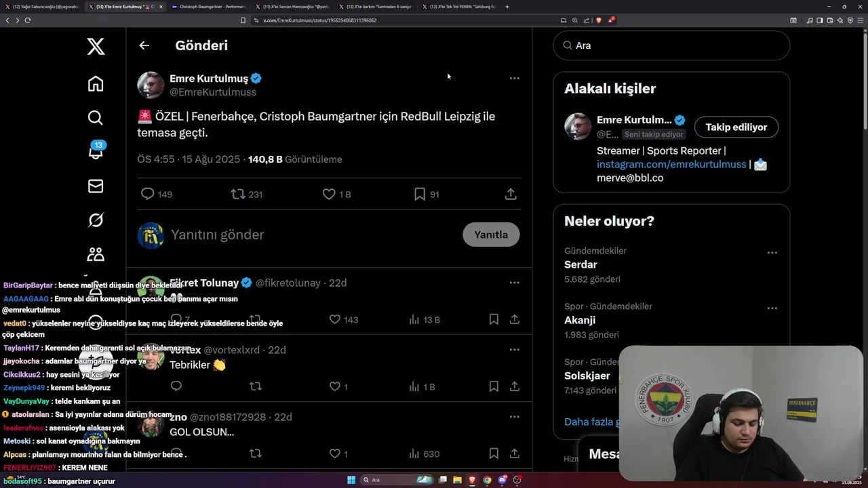Open more options on Fikret Tolunay reply
This screenshot has width=868, height=488.
pos(515,283)
